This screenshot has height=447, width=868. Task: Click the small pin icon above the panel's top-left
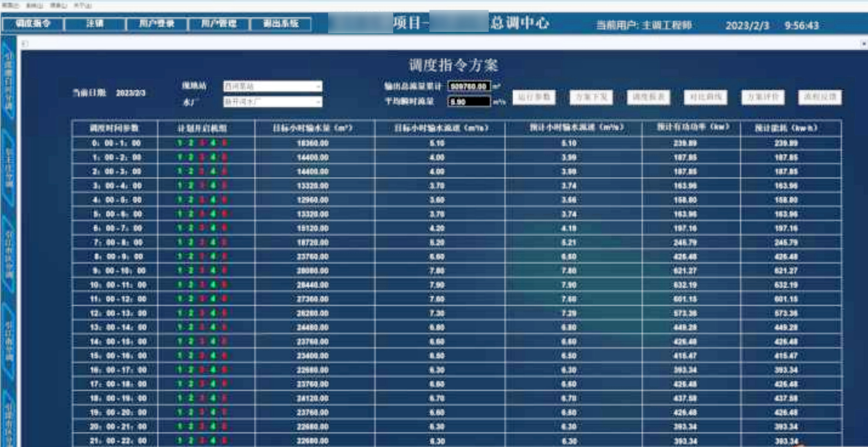(25, 43)
